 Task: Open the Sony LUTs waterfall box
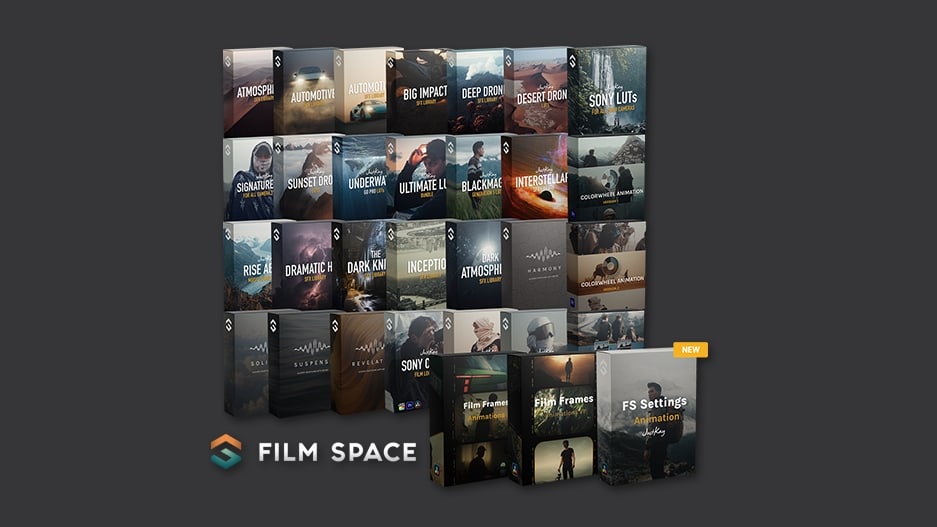coord(607,90)
